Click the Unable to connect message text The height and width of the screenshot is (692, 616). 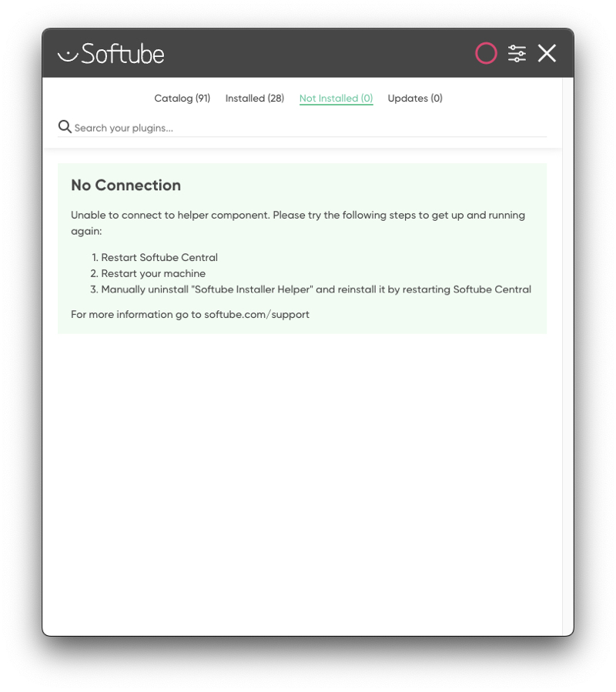(x=298, y=223)
